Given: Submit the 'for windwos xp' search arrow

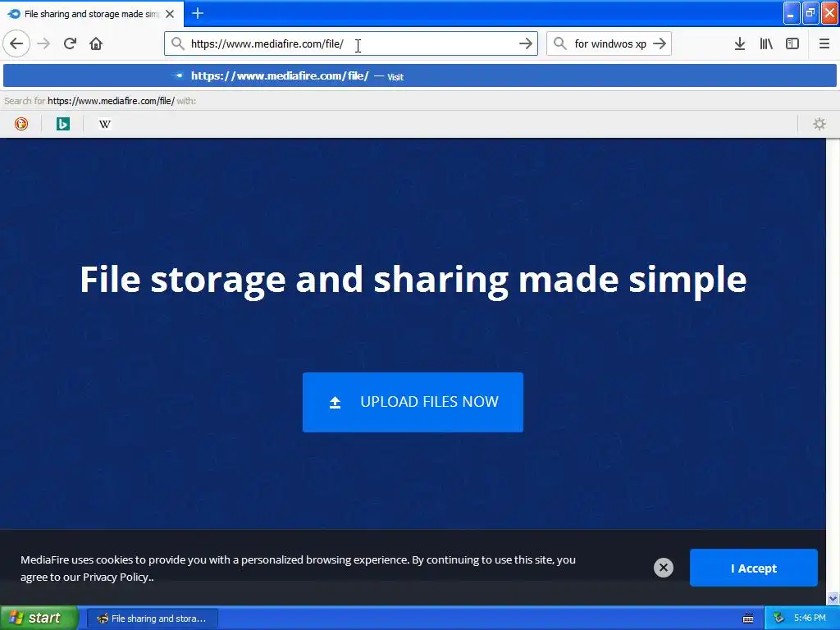Looking at the screenshot, I should click(660, 43).
